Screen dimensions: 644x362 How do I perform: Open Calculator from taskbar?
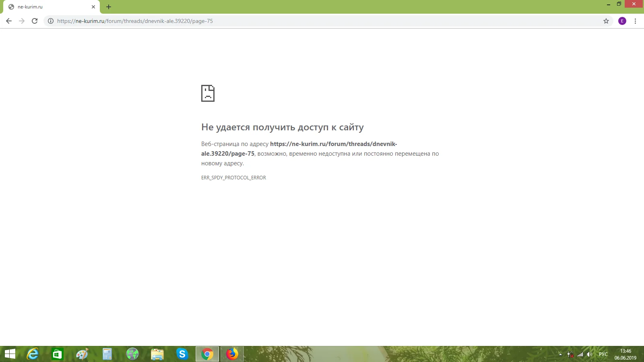click(x=107, y=354)
